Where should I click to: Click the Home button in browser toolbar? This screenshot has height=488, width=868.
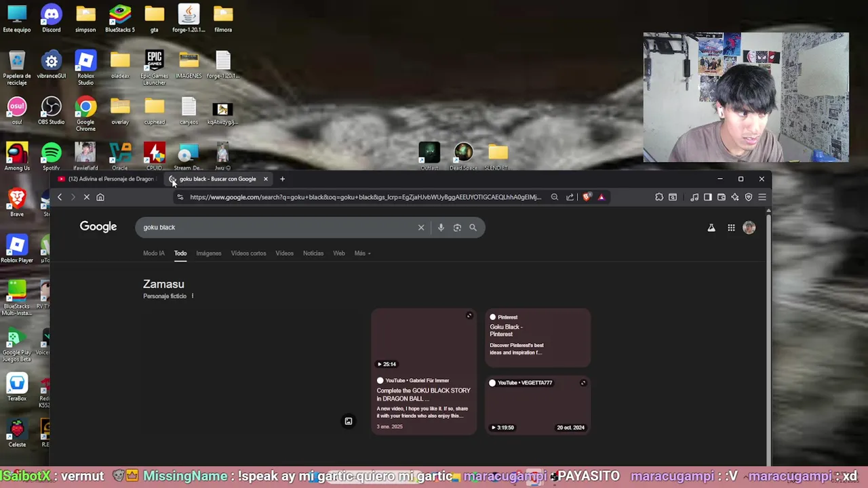100,197
